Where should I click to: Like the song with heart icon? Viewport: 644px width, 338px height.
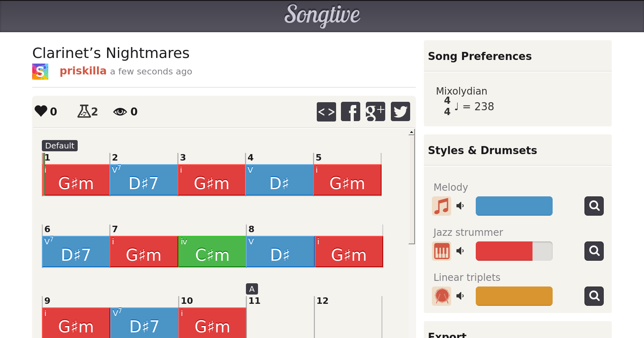click(x=41, y=111)
